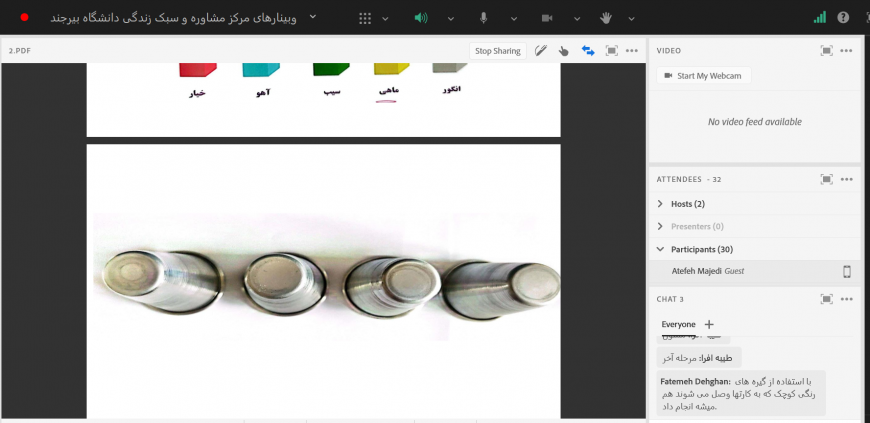Open webcam options dropdown arrow
The image size is (870, 423).
click(x=577, y=18)
